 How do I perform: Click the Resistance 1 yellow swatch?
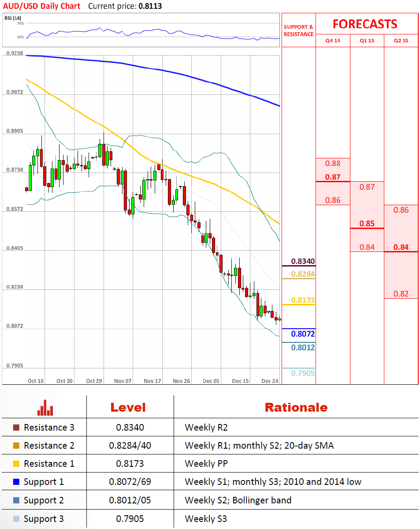tap(16, 464)
